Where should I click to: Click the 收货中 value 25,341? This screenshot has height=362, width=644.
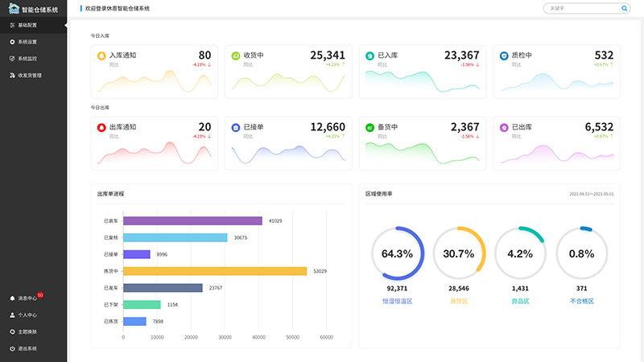[x=328, y=55]
